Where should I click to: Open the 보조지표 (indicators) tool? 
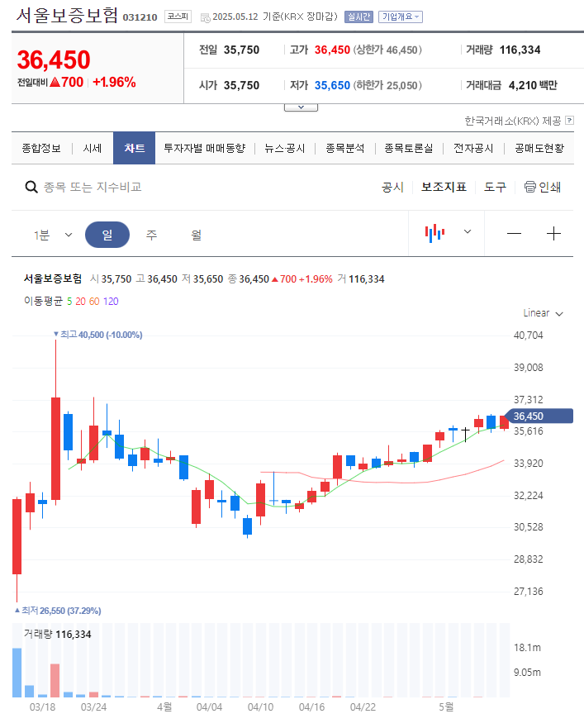click(x=444, y=188)
